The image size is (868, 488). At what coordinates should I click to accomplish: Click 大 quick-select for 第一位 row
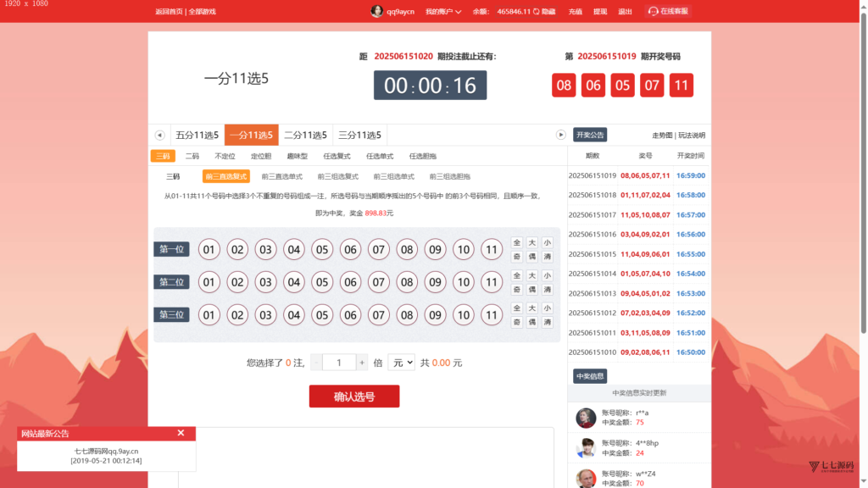pyautogui.click(x=532, y=242)
